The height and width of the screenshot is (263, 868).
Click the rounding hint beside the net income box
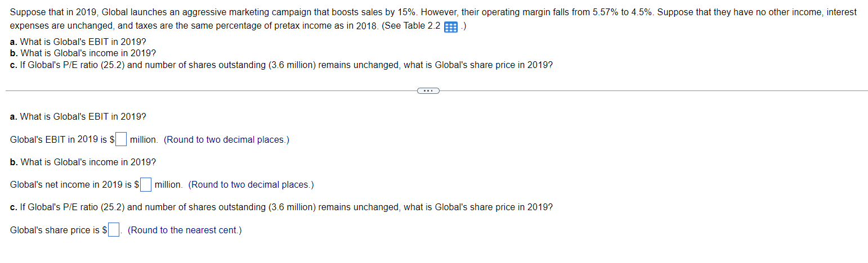pos(251,184)
